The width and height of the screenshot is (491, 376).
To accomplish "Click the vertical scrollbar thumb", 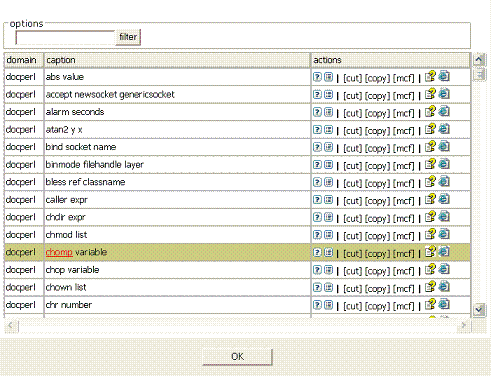I will tap(479, 74).
